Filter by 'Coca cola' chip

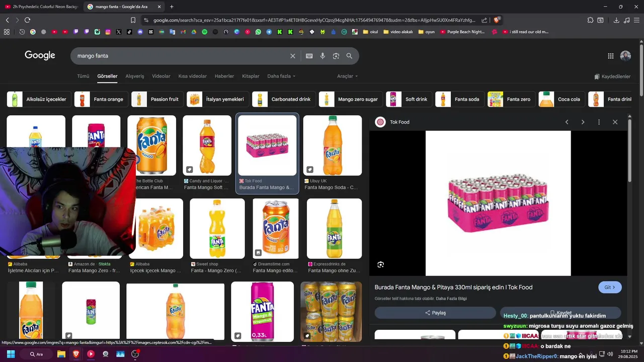click(561, 99)
